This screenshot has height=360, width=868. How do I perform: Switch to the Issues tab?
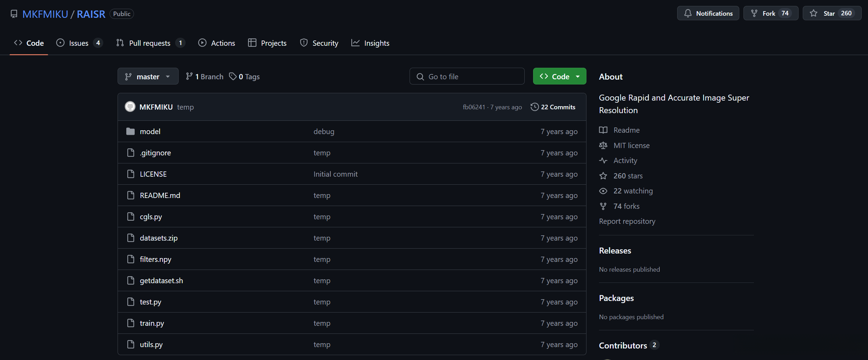tap(79, 43)
